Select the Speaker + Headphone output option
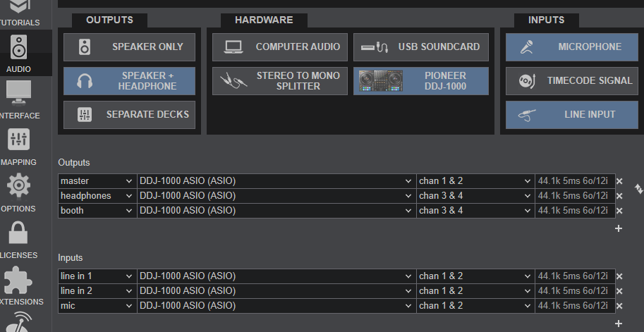 tap(129, 81)
